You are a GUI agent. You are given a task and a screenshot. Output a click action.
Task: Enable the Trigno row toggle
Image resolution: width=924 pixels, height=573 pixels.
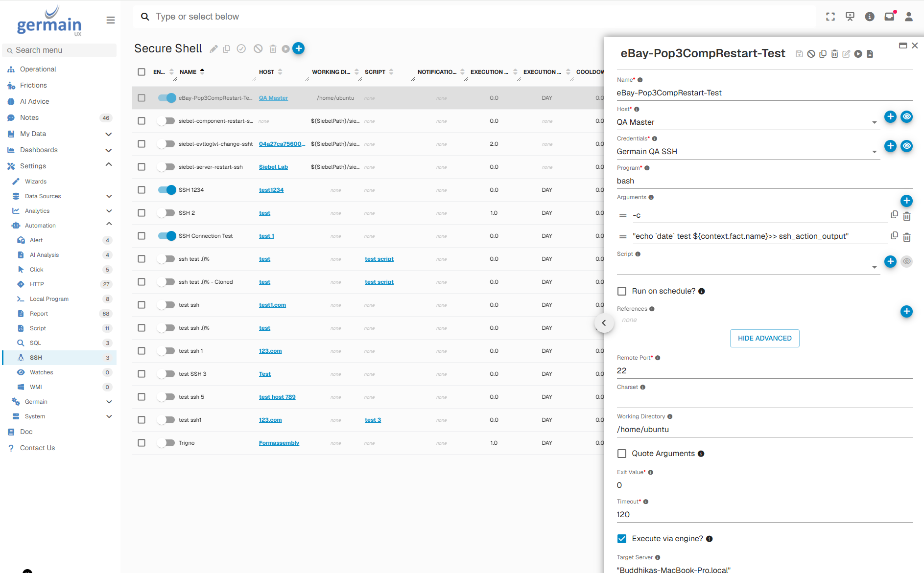click(x=166, y=443)
